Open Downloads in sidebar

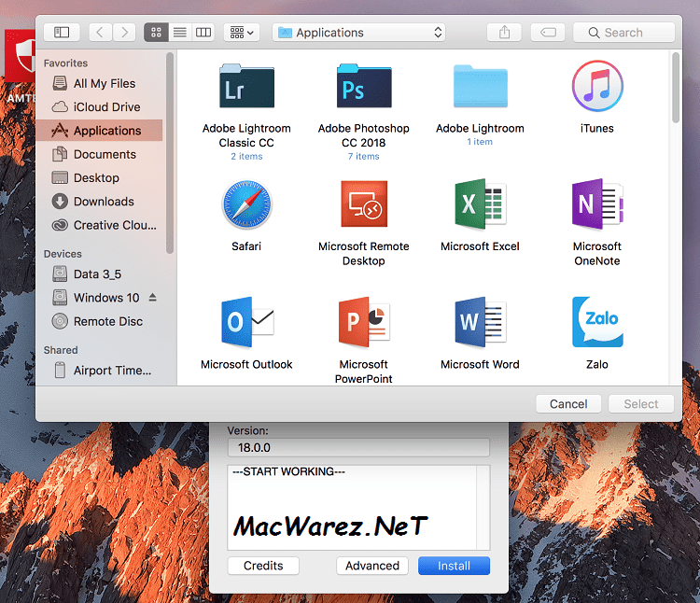point(99,202)
